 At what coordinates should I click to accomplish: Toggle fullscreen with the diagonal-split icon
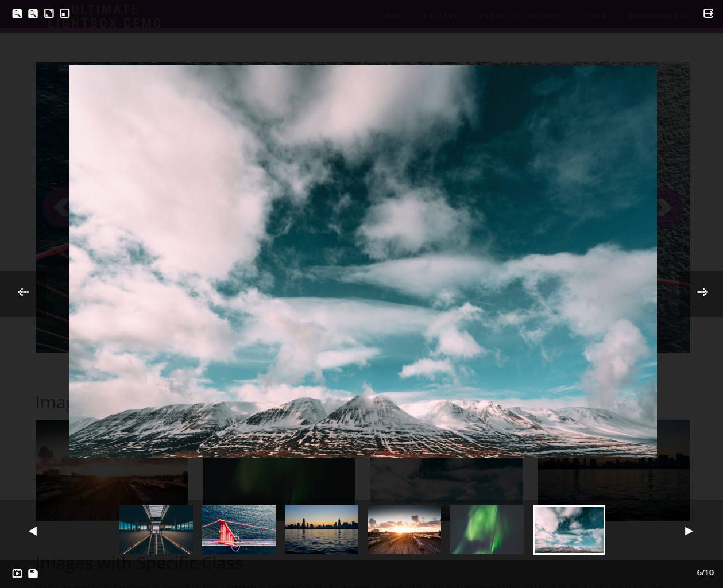tap(49, 13)
